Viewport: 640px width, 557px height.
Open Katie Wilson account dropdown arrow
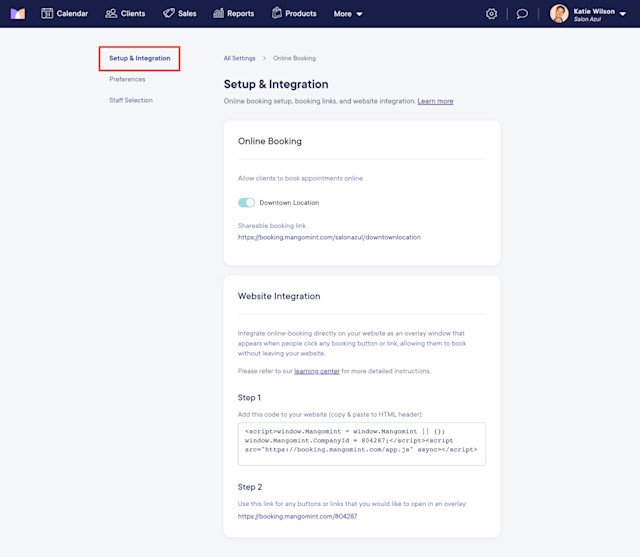click(622, 14)
